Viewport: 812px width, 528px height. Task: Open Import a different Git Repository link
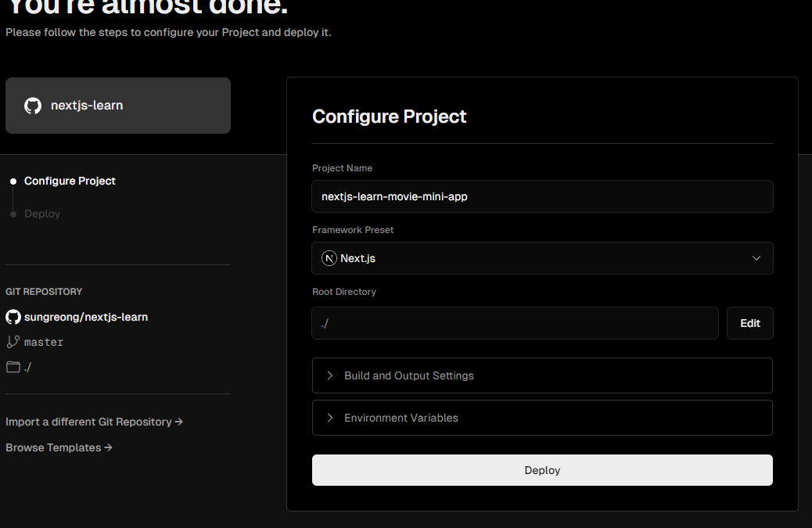94,422
